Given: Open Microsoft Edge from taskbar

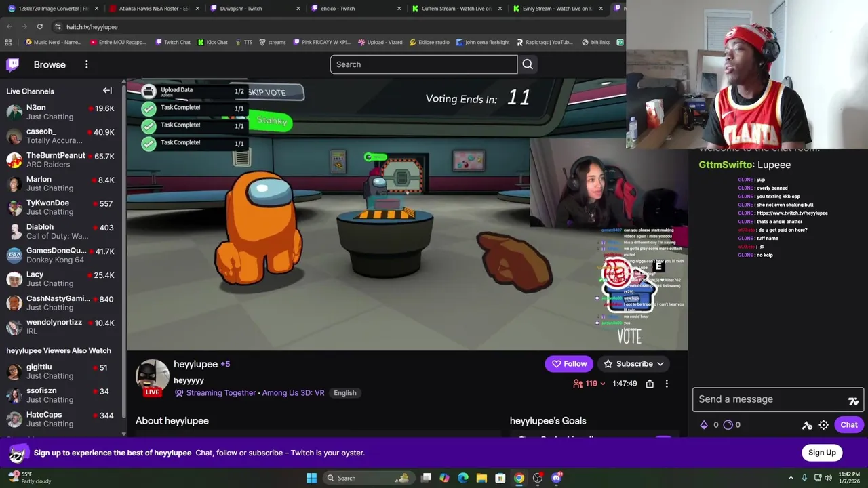Looking at the screenshot, I should pos(463,478).
